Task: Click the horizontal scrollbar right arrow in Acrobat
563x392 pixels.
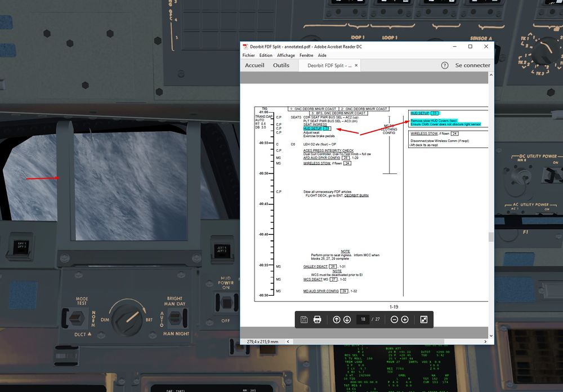Action: 485,342
